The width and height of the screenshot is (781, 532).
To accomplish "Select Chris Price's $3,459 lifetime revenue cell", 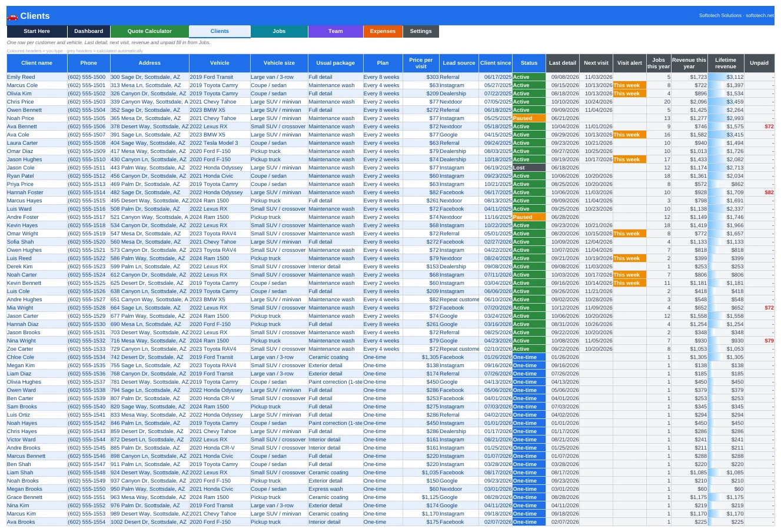I will (726, 102).
